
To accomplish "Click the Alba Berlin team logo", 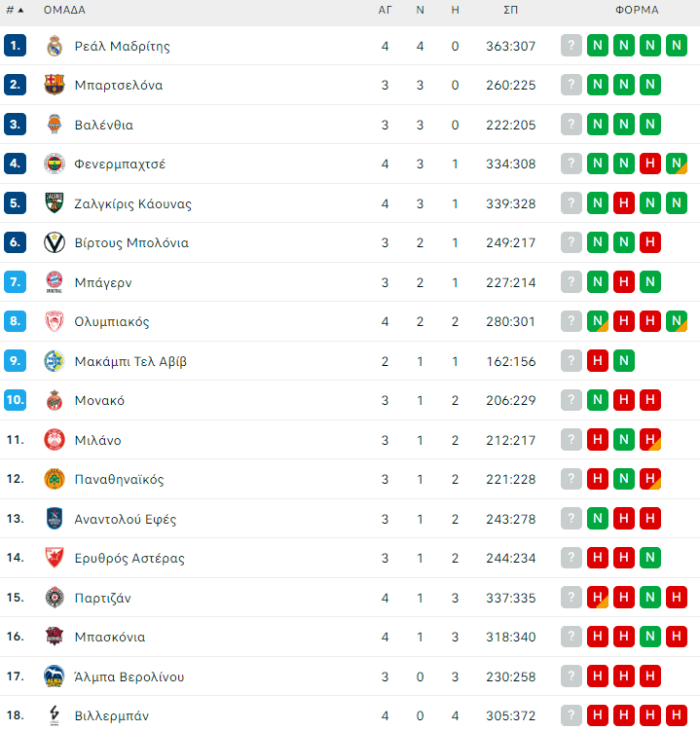I will point(55,676).
